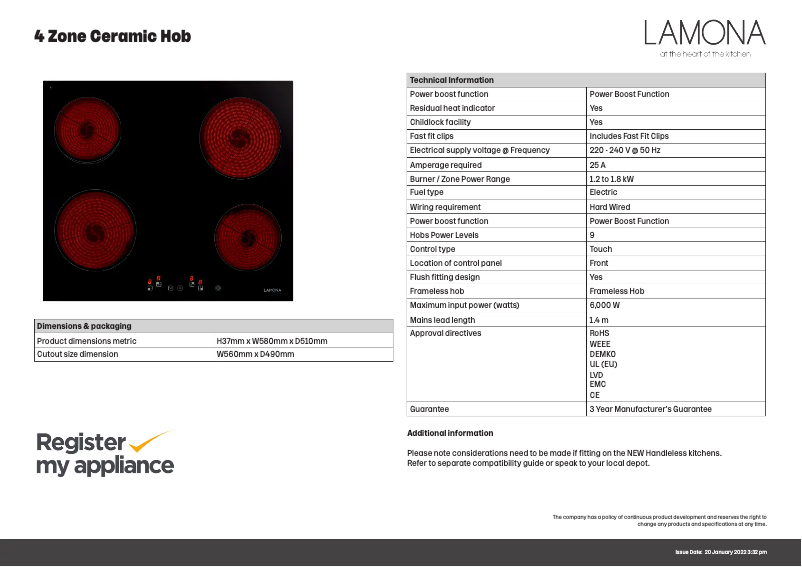
Task: Click the Register my appliance banner
Action: pyautogui.click(x=105, y=453)
